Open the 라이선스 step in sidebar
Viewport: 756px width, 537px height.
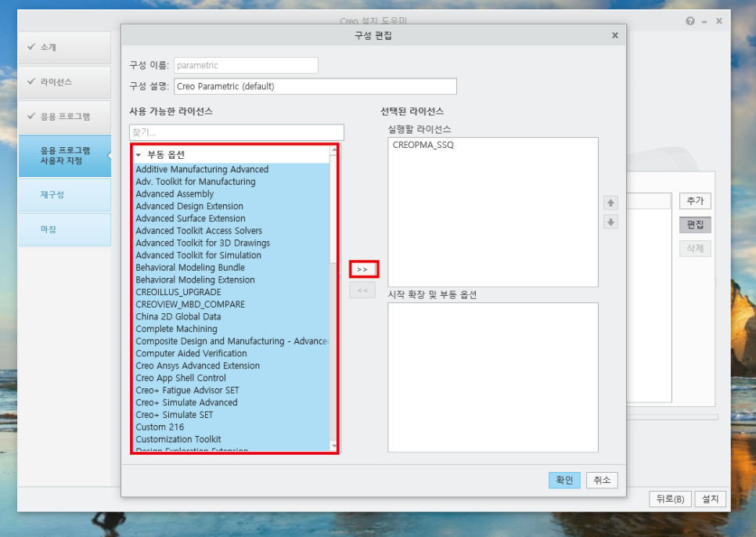click(65, 82)
